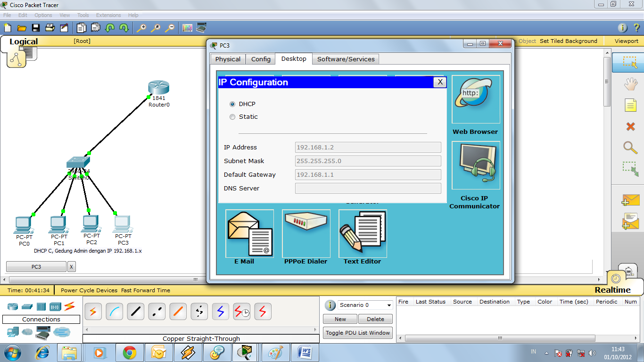This screenshot has height=362, width=644.
Task: Print using the printer toolbar icon
Action: click(x=50, y=28)
